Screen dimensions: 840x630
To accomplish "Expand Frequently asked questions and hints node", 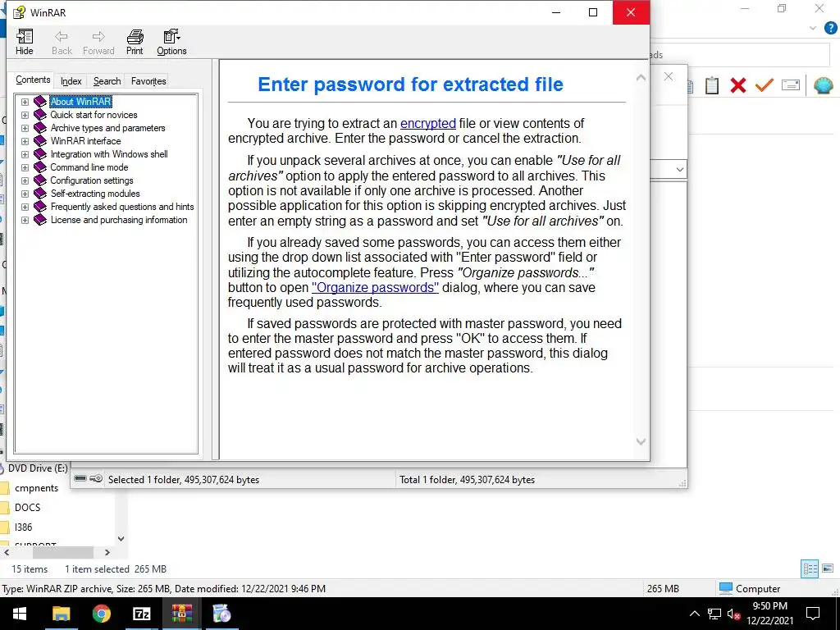I will point(25,207).
